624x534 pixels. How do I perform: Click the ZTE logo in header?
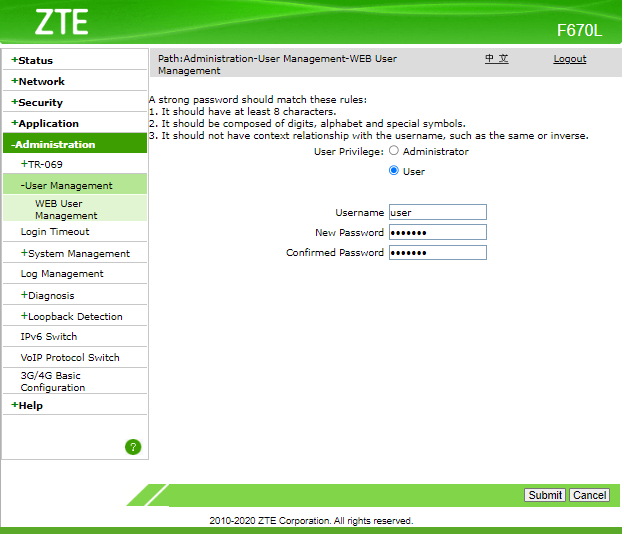[x=61, y=22]
